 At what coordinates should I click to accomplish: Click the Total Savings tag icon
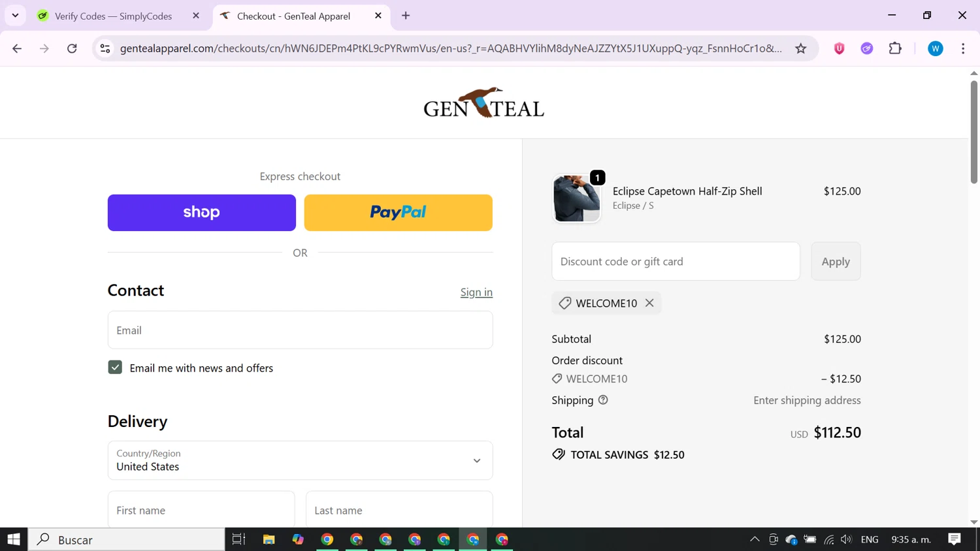point(559,454)
